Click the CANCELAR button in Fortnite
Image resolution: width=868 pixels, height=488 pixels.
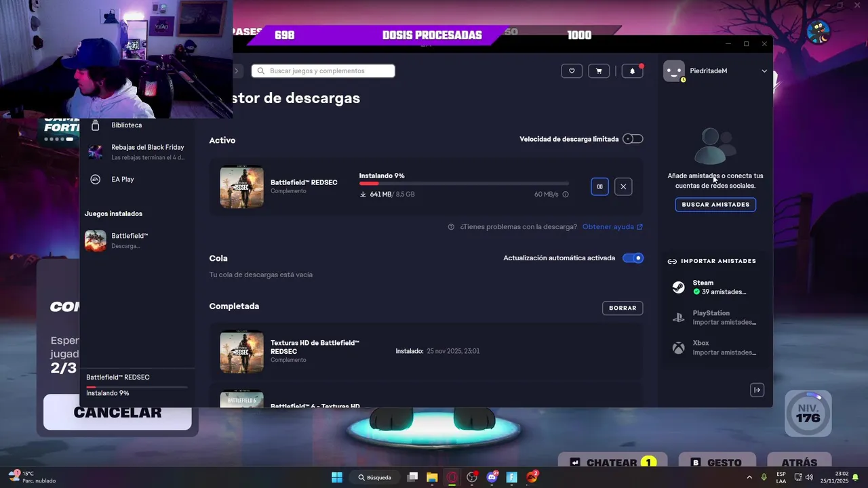click(117, 413)
